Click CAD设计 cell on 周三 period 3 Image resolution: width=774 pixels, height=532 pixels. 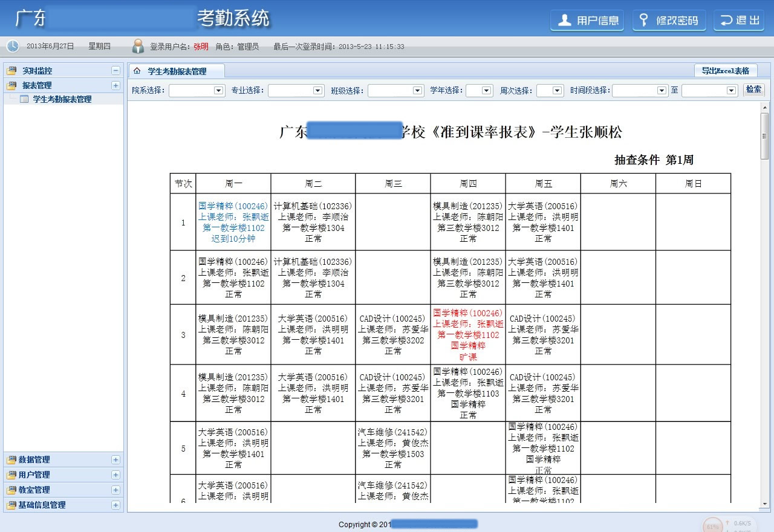tap(393, 334)
